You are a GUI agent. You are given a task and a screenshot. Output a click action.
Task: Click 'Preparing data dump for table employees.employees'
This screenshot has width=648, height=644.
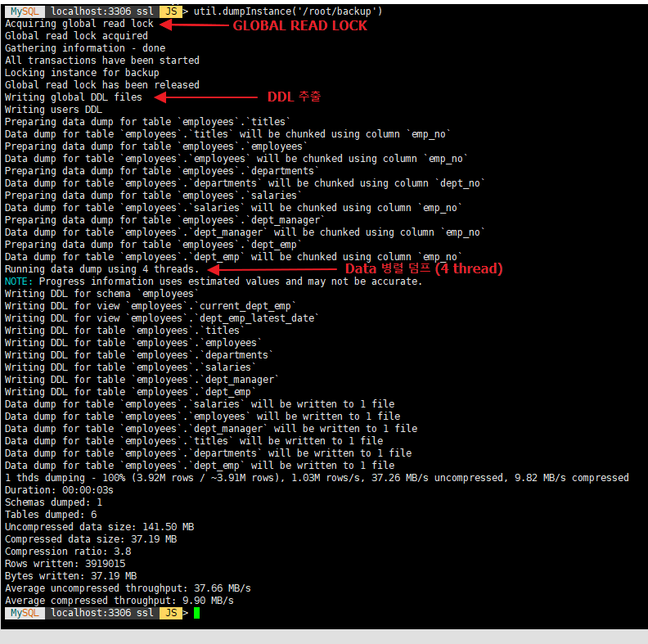156,146
